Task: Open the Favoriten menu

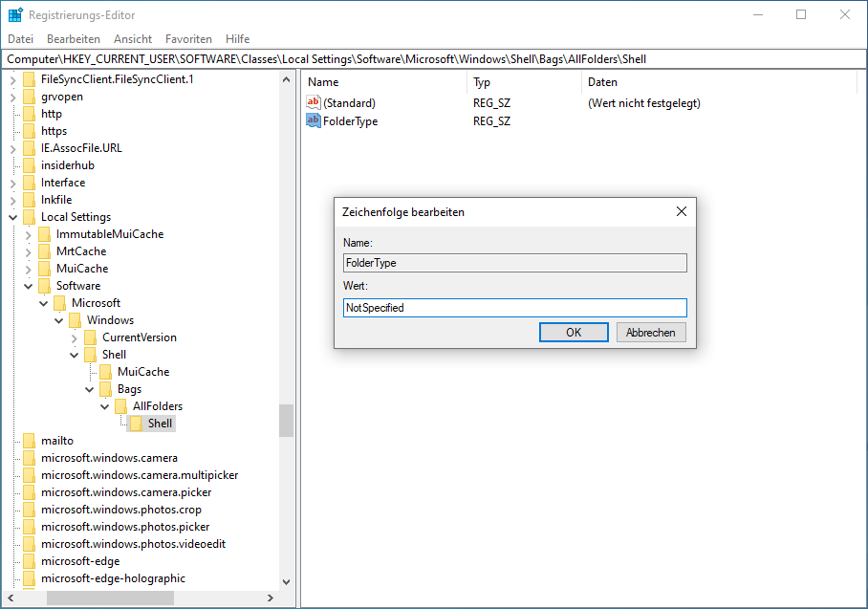Action: (188, 39)
